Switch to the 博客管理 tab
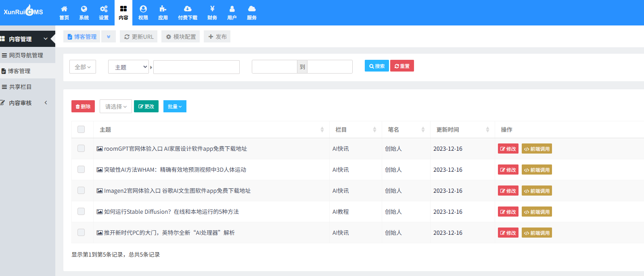This screenshot has height=276, width=644. pyautogui.click(x=82, y=37)
